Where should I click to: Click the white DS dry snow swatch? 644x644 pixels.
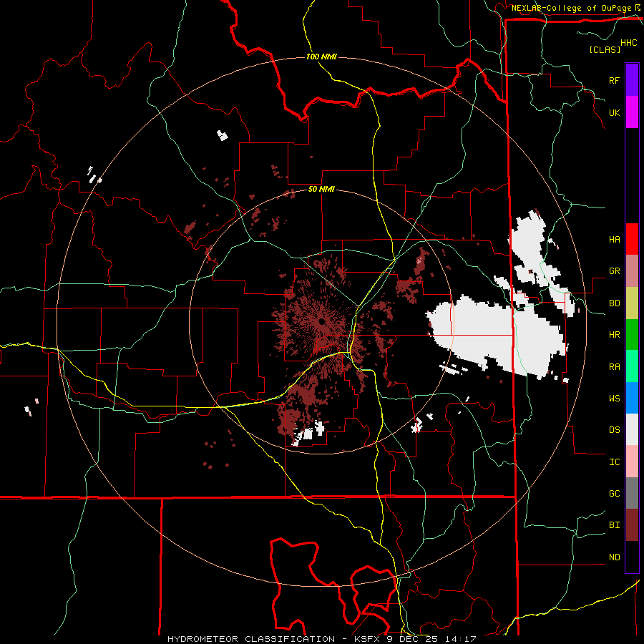(632, 429)
